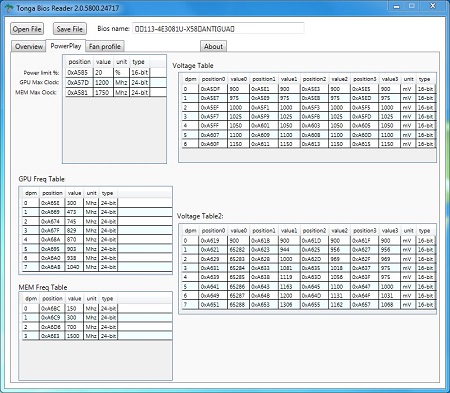
Task: Select GPU Freq value 1040
Action: pos(74,267)
